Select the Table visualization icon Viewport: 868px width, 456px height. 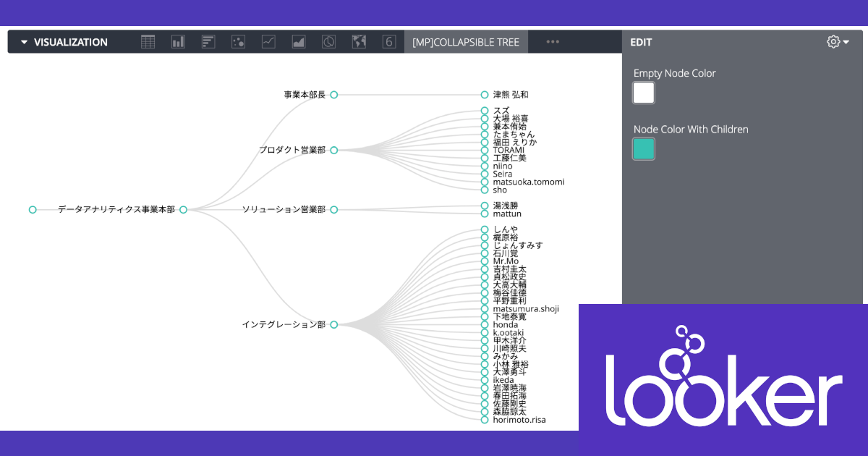tap(148, 41)
